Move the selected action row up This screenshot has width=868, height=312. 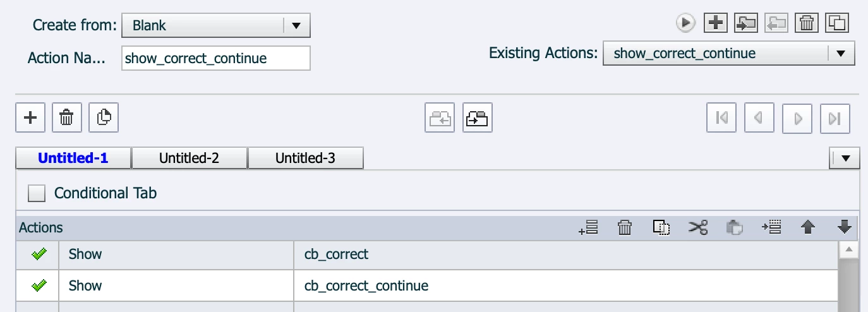(x=807, y=227)
